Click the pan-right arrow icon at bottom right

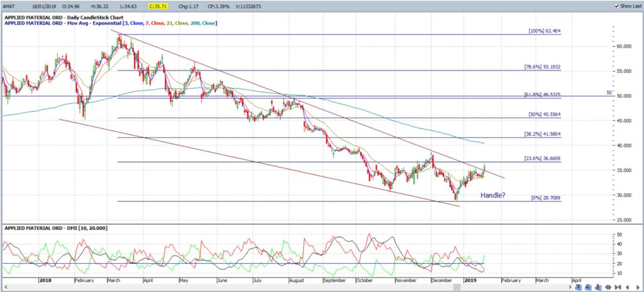[638, 287]
